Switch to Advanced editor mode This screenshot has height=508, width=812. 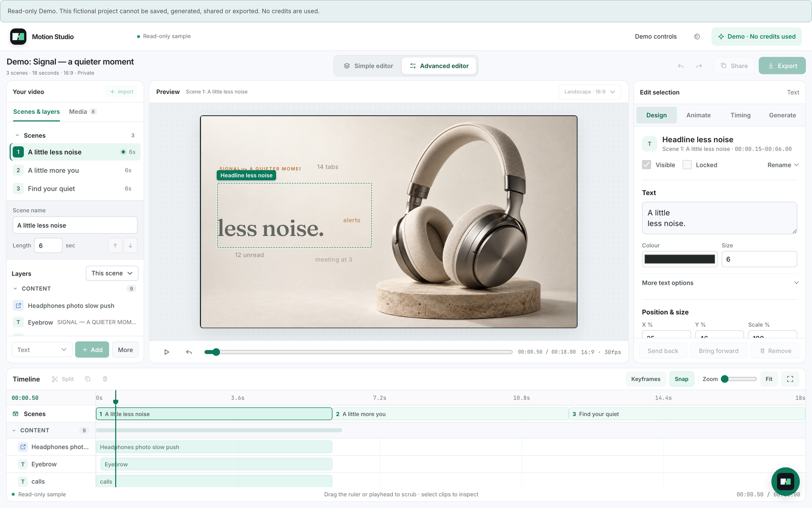[439, 66]
